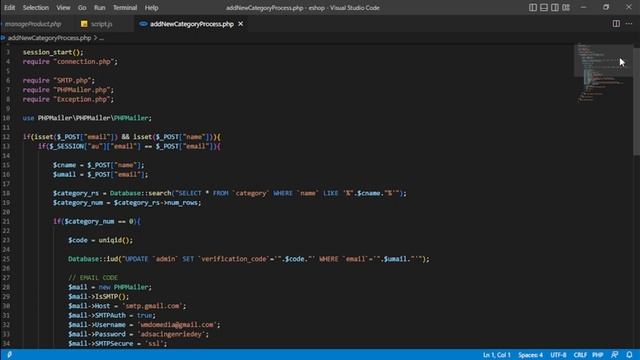Change encoding via UTF-8 indicator
The width and height of the screenshot is (640, 360).
tap(558, 355)
